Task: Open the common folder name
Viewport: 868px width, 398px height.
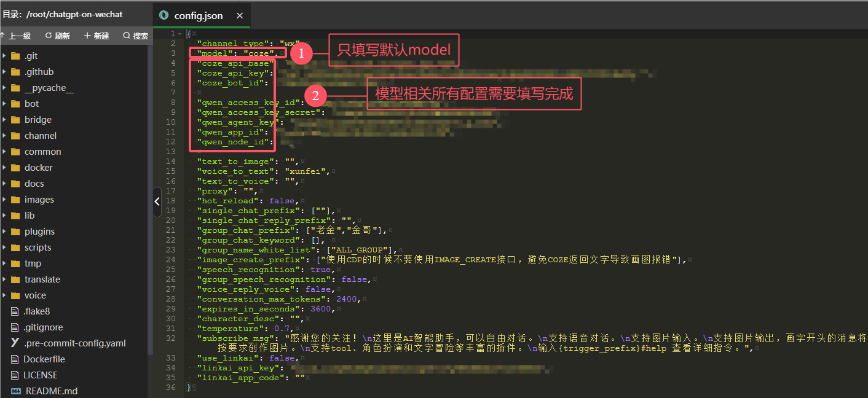Action: 43,152
